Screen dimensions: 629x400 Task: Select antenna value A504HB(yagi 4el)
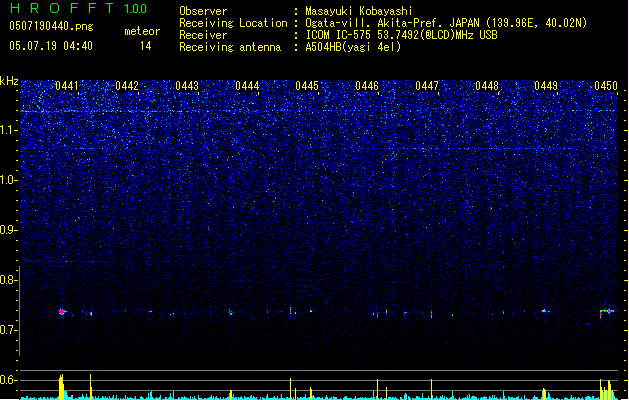(353, 47)
